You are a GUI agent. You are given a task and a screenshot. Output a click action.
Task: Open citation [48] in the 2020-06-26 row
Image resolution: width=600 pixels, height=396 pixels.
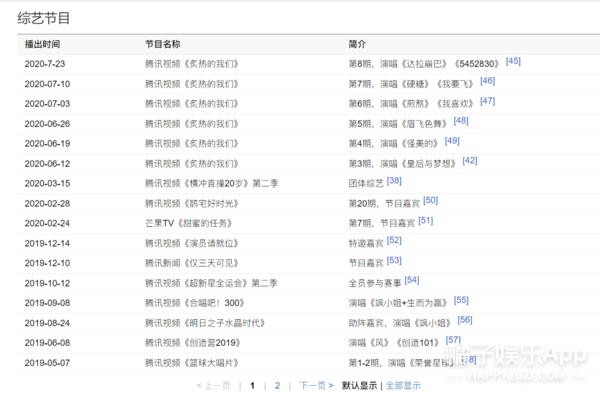coord(461,121)
